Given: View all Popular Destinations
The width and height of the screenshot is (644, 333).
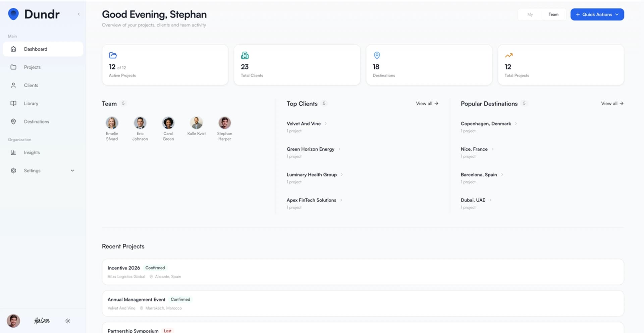Looking at the screenshot, I should click(612, 103).
